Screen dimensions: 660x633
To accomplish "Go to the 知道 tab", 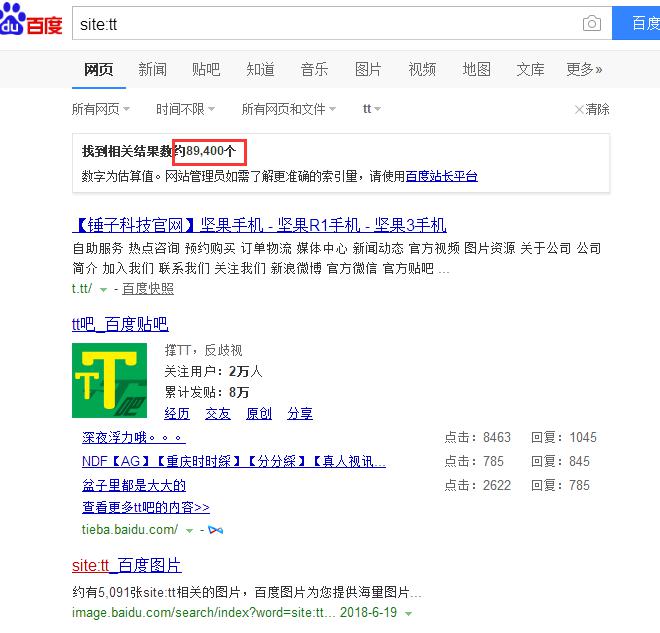I will click(260, 69).
